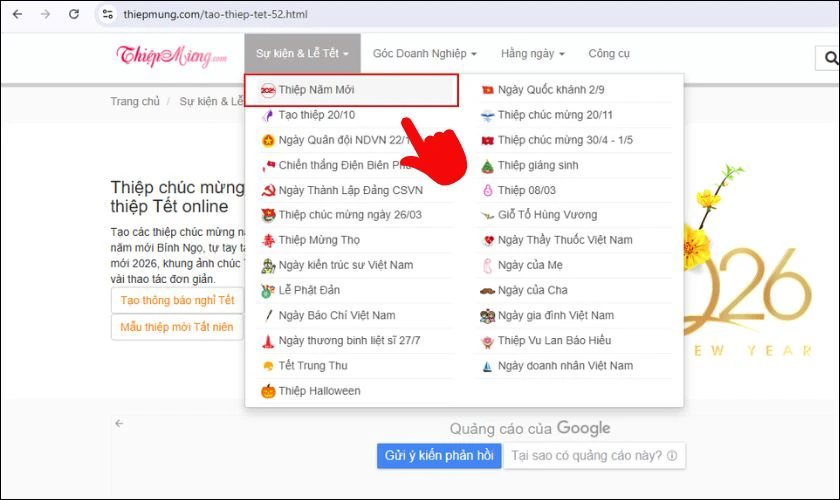
Task: Click the browser back arrow
Action: tap(17, 14)
